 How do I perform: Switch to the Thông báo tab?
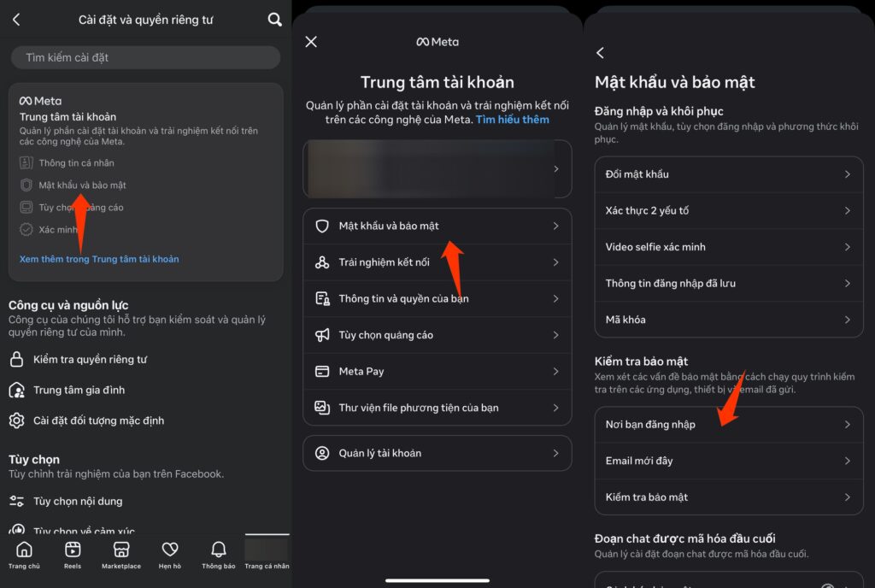[x=218, y=555]
